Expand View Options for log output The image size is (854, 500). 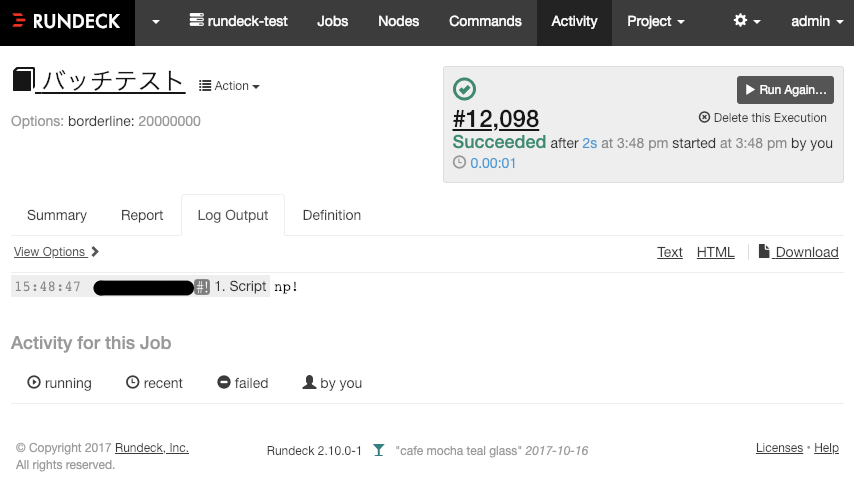coord(56,252)
